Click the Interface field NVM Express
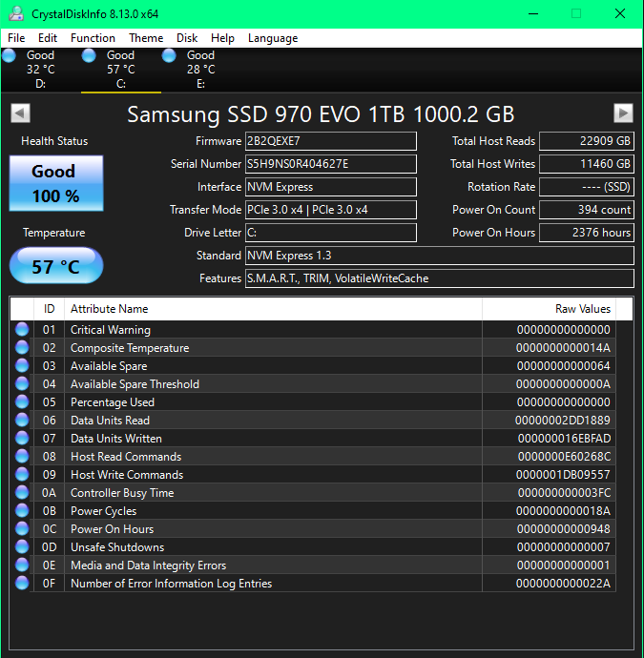Screen dimensions: 644x658 [x=331, y=187]
